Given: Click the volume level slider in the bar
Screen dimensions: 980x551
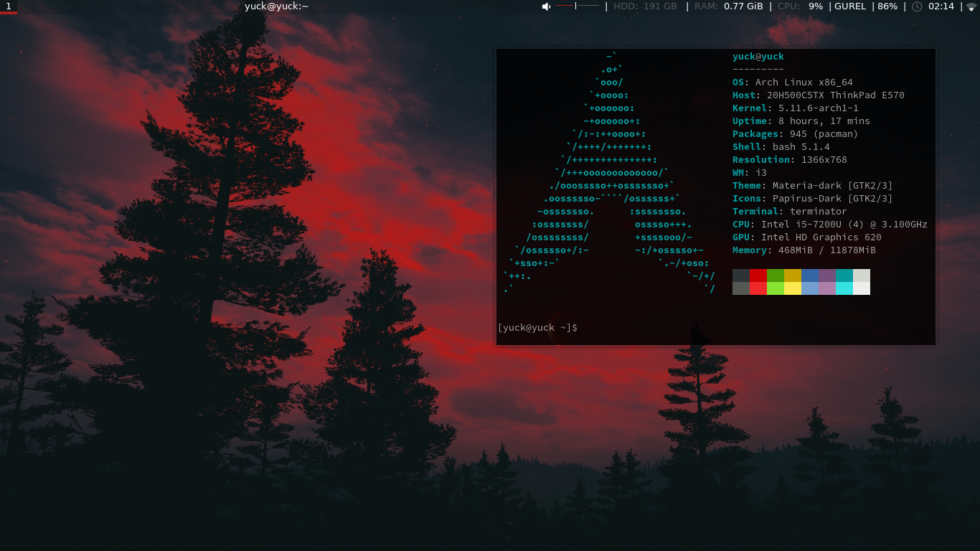Looking at the screenshot, I should (x=578, y=6).
